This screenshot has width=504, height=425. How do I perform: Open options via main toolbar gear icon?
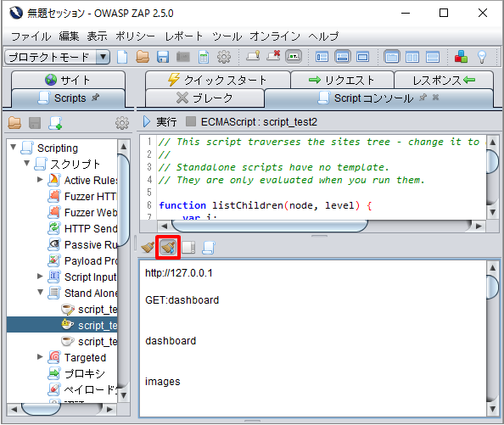(224, 57)
